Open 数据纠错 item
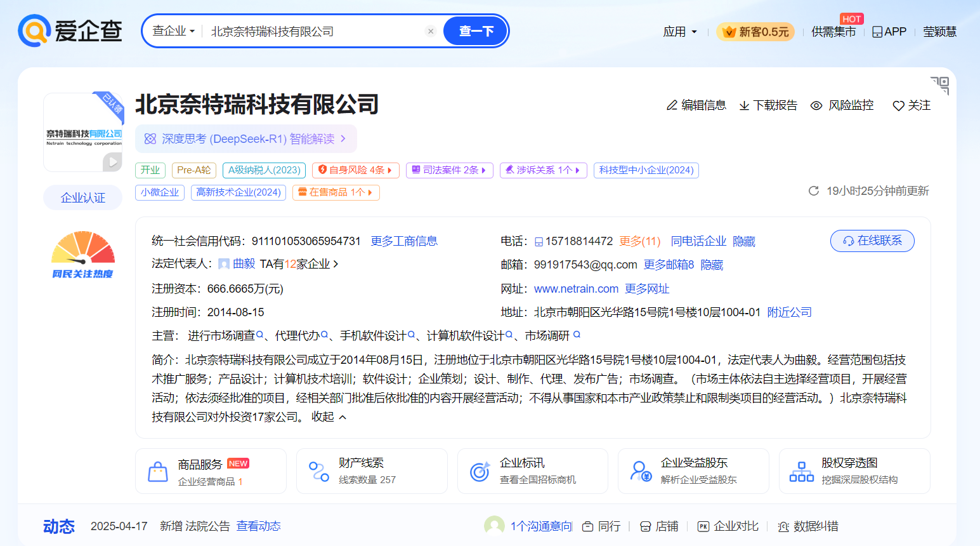The width and height of the screenshot is (980, 546). pos(808,526)
